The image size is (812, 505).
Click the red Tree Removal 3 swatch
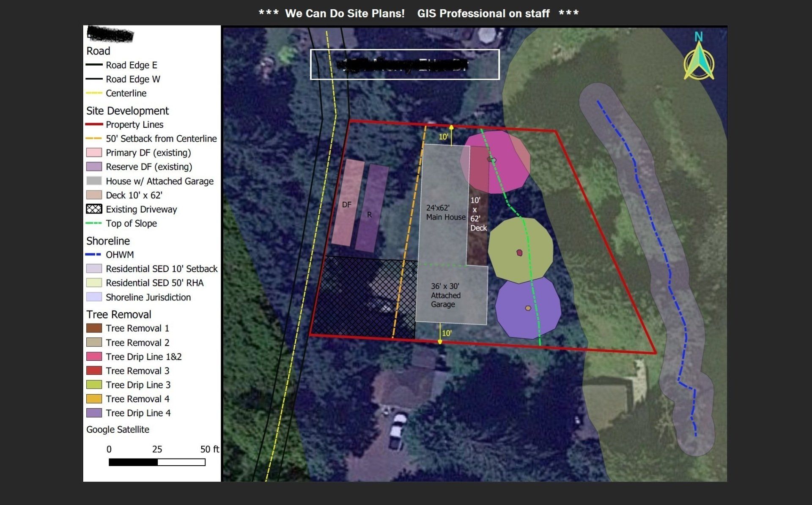click(94, 371)
